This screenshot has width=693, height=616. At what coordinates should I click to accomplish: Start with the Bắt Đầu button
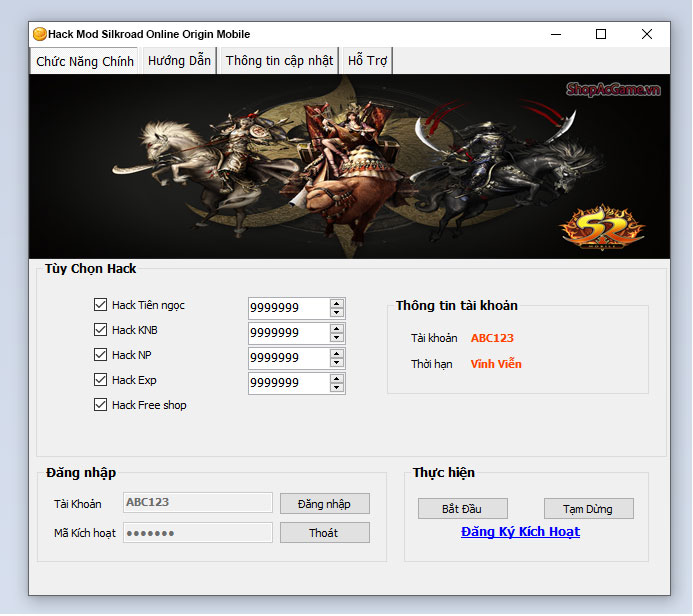point(462,509)
